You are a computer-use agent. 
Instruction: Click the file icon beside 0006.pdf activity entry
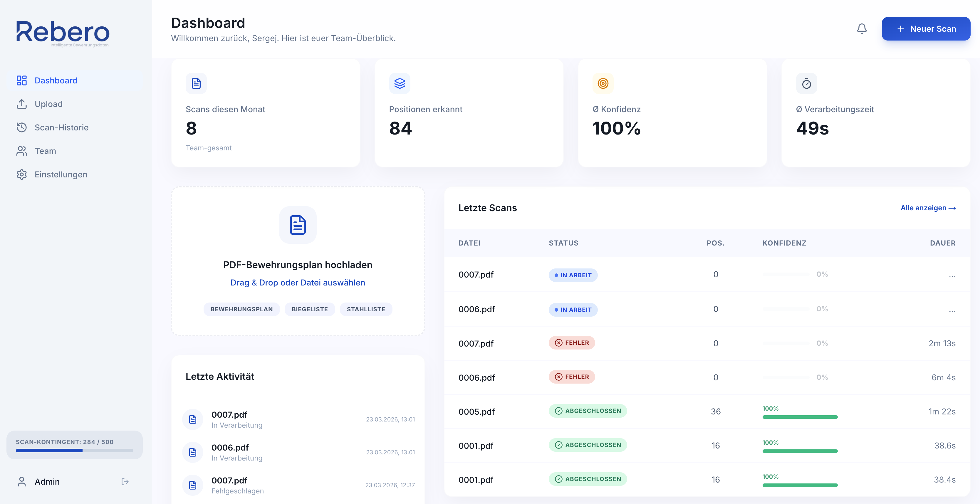pyautogui.click(x=192, y=452)
